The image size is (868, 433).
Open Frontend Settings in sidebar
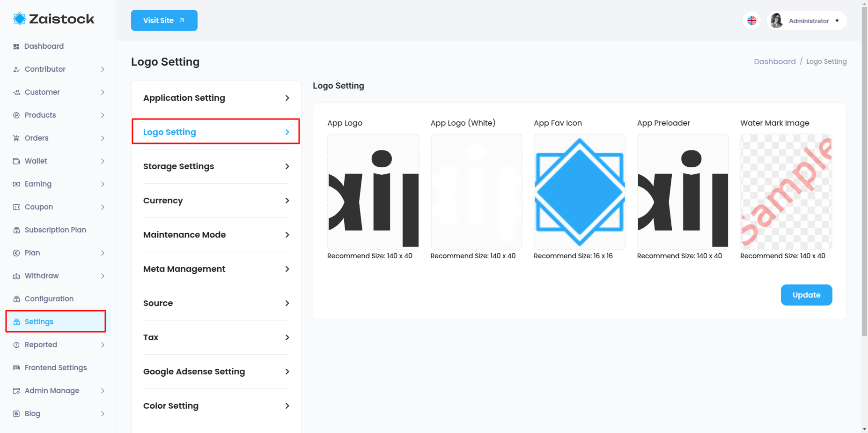(x=56, y=368)
